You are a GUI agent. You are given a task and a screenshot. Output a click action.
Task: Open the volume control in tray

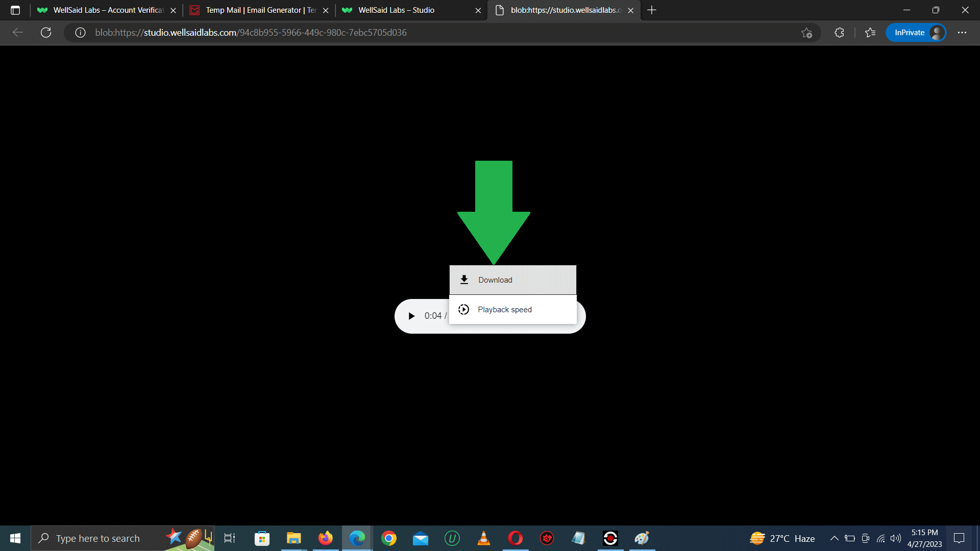[x=896, y=538]
